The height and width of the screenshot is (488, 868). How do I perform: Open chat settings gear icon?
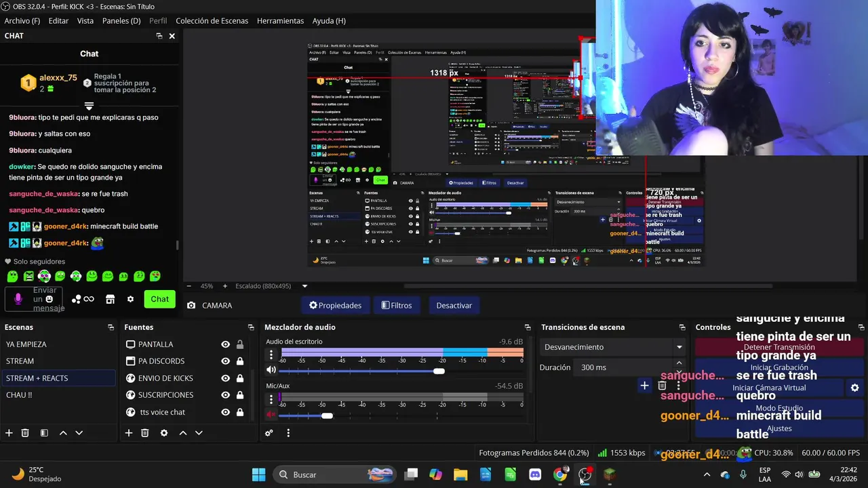(130, 299)
